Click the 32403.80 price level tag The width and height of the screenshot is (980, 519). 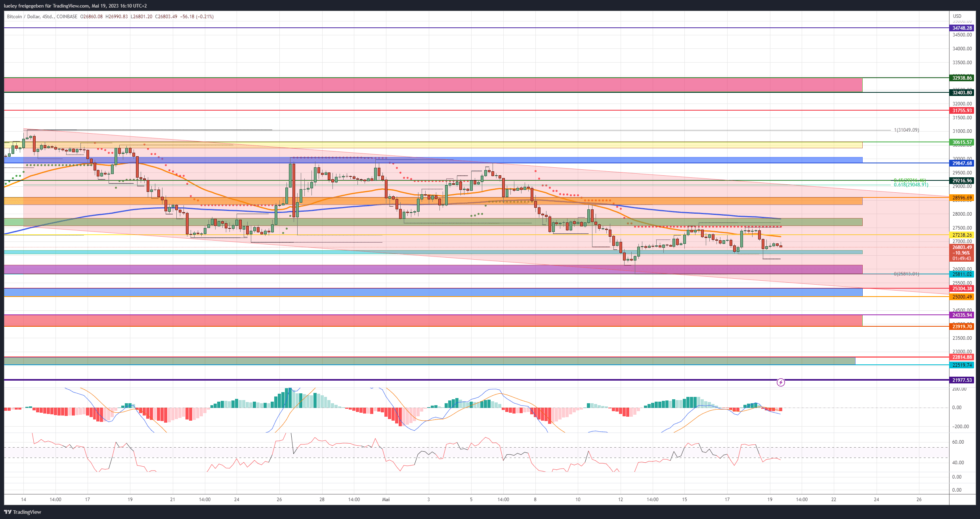[x=962, y=93]
